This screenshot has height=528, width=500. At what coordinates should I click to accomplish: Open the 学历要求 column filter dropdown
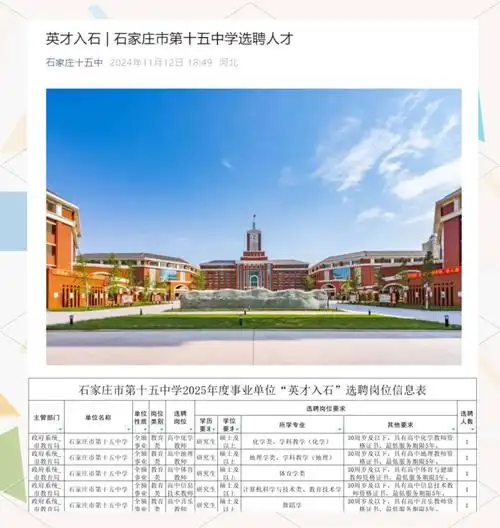coord(214,429)
